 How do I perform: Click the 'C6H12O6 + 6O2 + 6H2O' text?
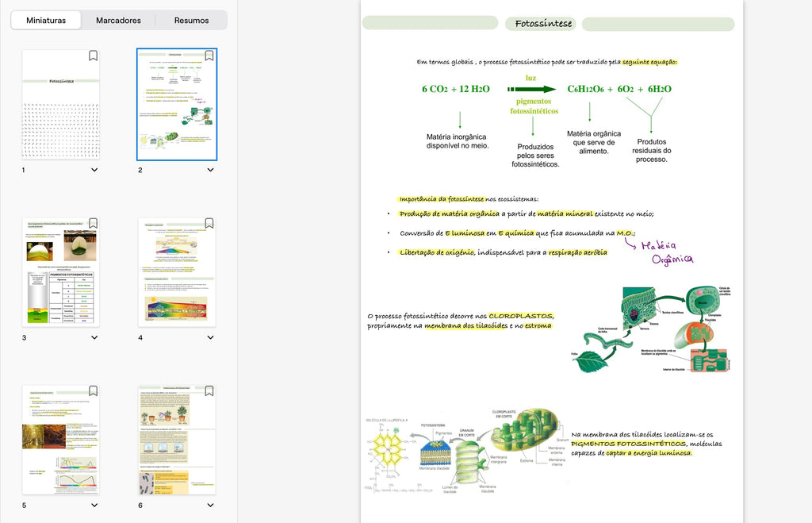(619, 89)
